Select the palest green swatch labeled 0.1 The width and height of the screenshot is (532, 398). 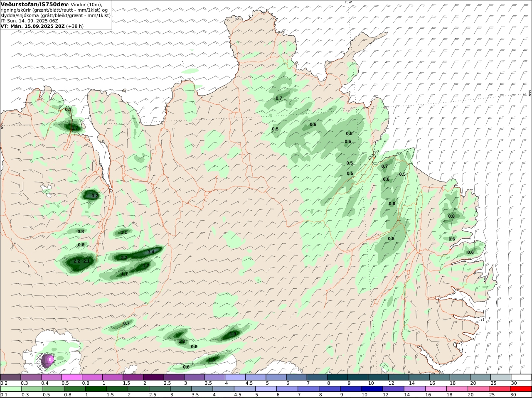click(11, 389)
